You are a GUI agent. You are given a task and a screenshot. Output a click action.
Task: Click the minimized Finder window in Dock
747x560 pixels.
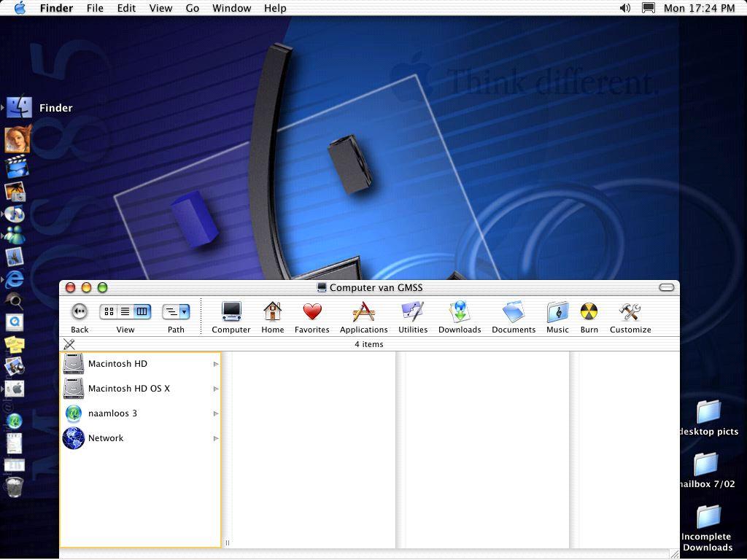[x=15, y=464]
